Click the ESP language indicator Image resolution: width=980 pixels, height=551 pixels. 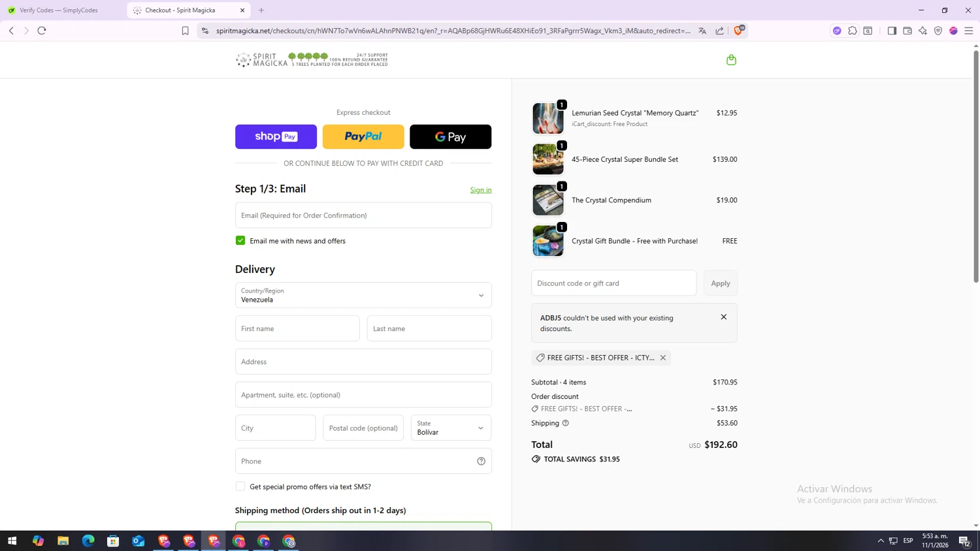point(908,541)
